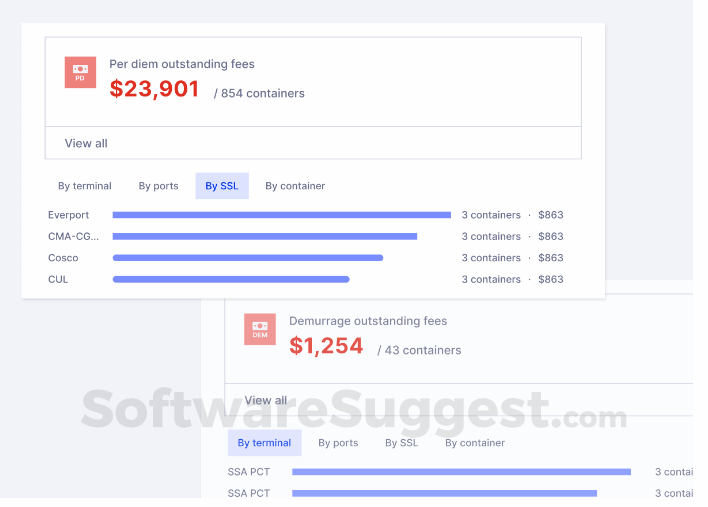Switch per diem view to By terminal tab
Screen dimensions: 708x507
85,186
